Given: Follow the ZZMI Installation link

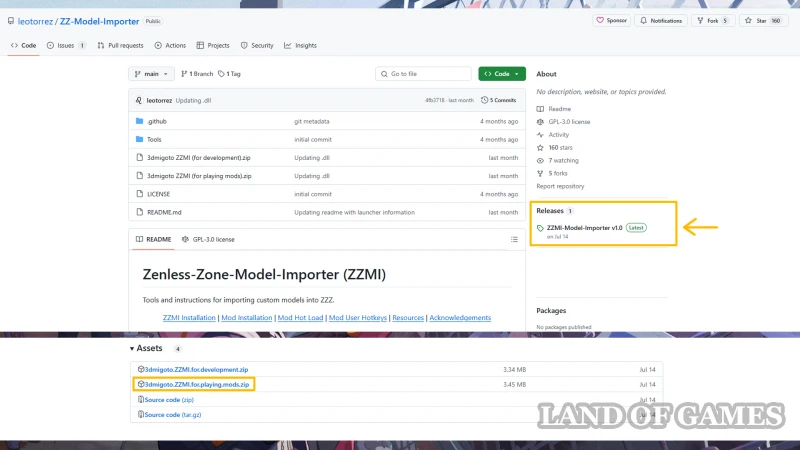Looking at the screenshot, I should (189, 317).
